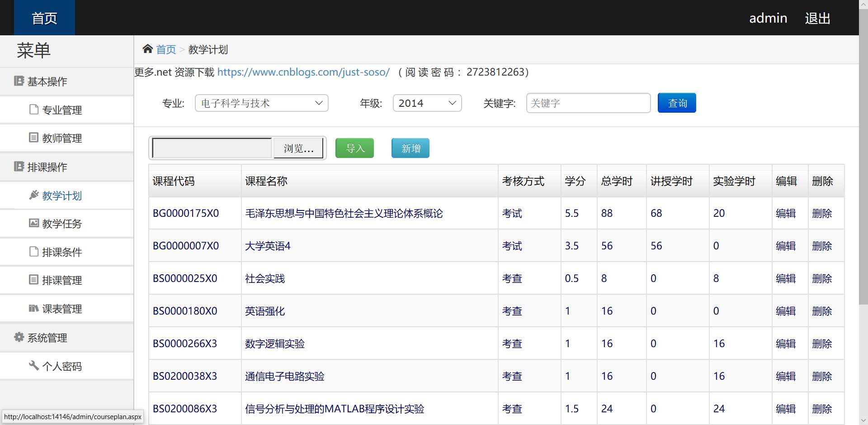868x425 pixels.
Task: Focus the 关键字 input field
Action: point(588,103)
